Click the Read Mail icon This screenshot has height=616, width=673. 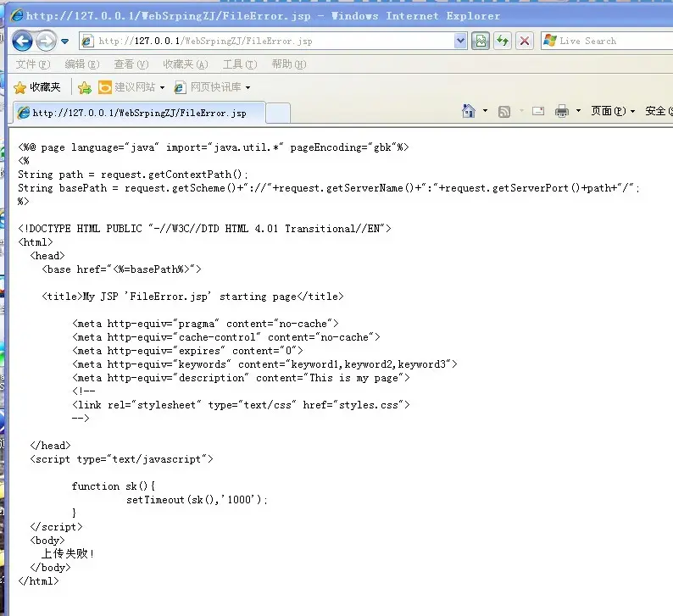[x=538, y=112]
